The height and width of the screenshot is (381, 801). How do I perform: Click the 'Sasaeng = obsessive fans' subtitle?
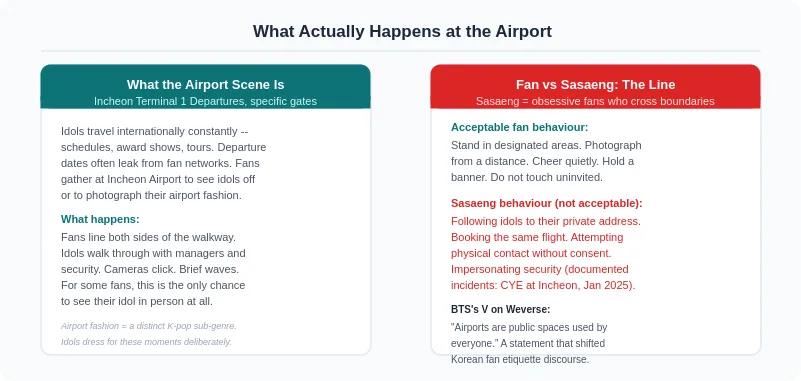[595, 101]
